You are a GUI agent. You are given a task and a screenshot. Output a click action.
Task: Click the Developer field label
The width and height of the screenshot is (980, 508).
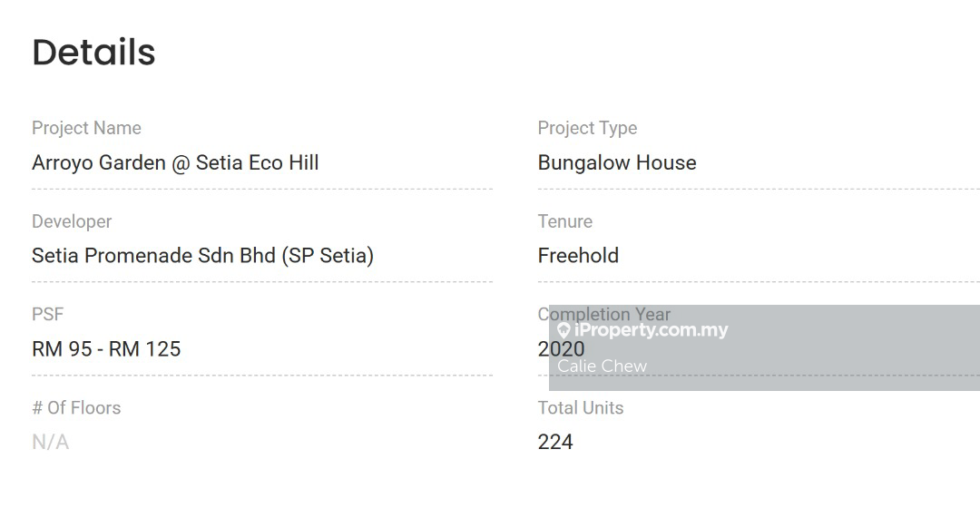[72, 221]
